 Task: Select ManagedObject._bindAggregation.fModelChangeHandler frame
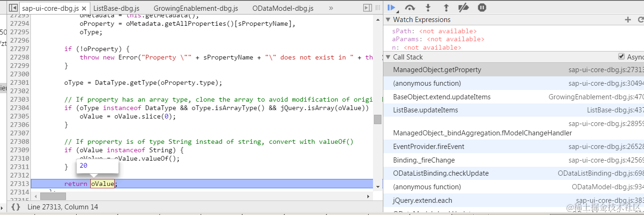click(x=513, y=128)
